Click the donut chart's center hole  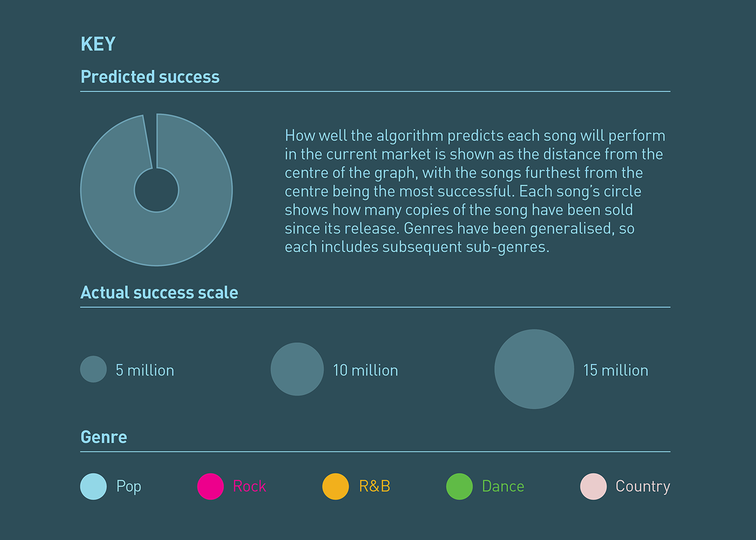click(x=157, y=190)
